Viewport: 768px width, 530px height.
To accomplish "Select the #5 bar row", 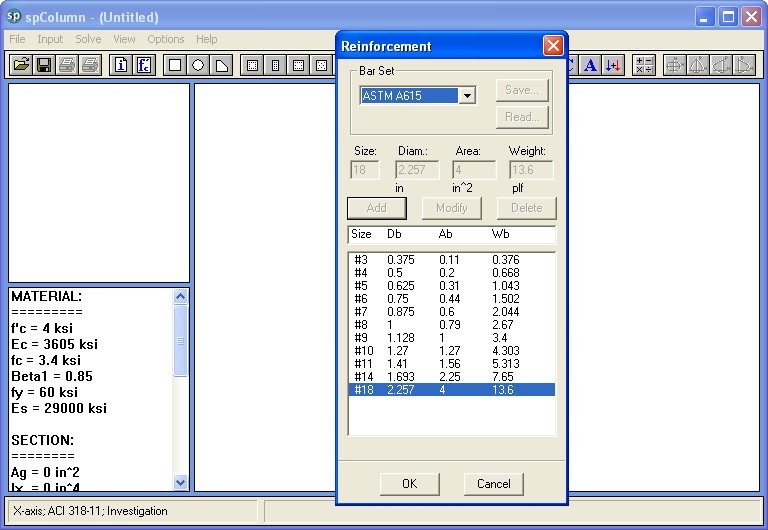I will tap(452, 286).
